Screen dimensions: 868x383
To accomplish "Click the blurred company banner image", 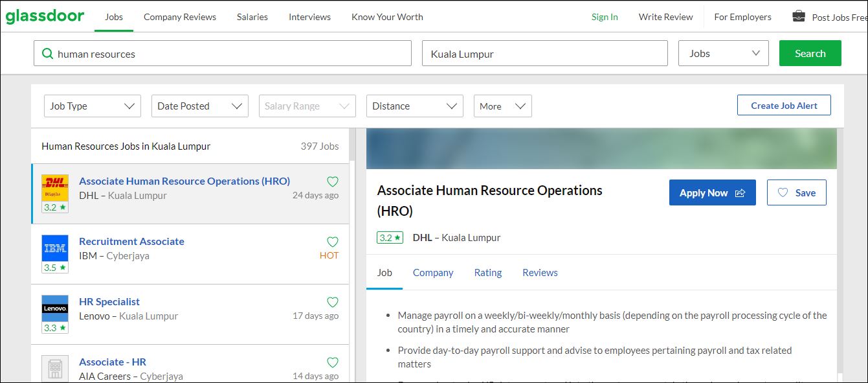I will [601, 148].
